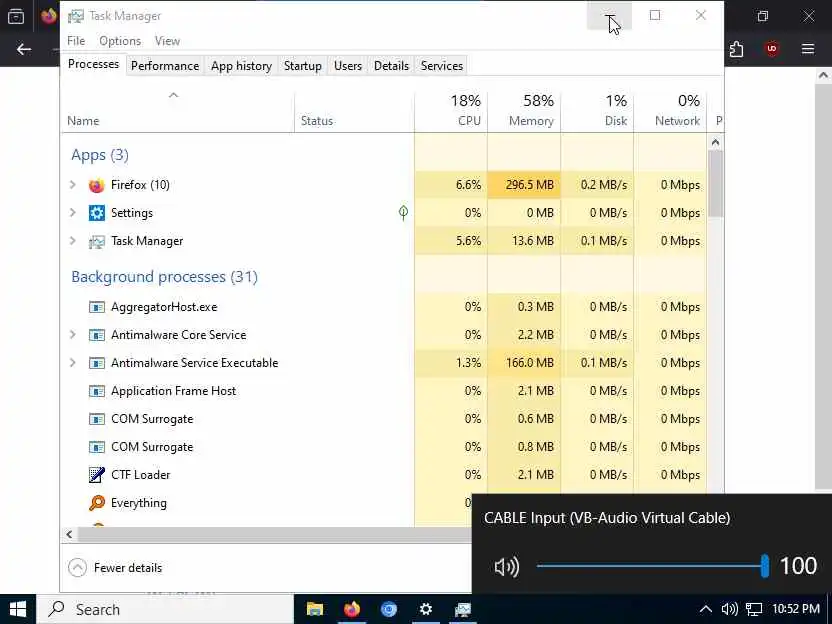Screen dimensions: 832x624
Task: Click Antimalware Service Executable's 166.0 MB cell
Action: pyautogui.click(x=524, y=363)
